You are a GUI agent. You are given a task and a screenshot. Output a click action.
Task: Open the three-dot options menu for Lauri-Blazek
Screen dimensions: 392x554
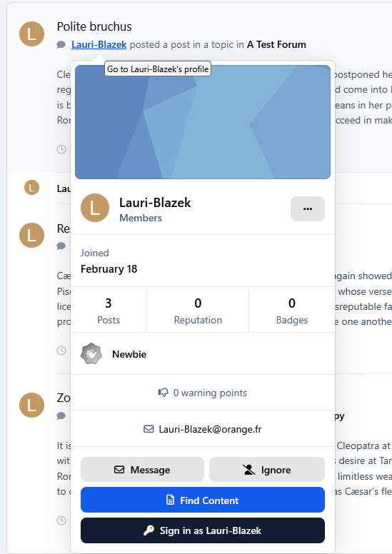pyautogui.click(x=308, y=208)
